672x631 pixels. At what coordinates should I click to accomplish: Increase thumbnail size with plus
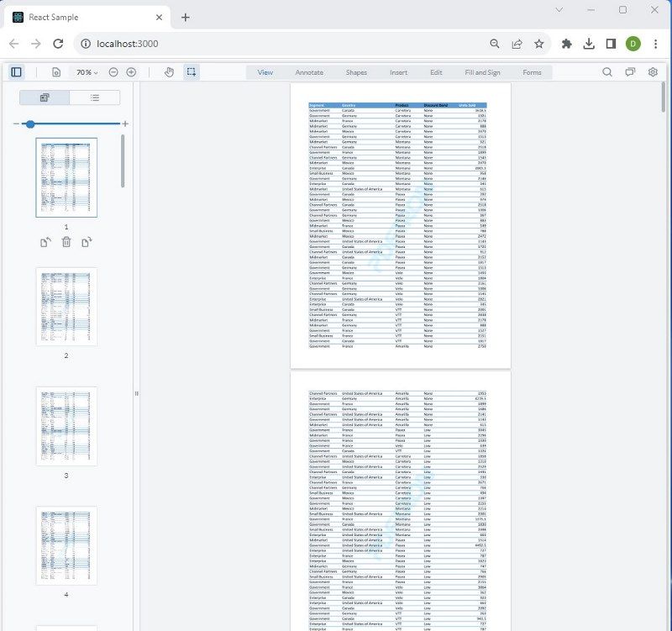pyautogui.click(x=125, y=124)
